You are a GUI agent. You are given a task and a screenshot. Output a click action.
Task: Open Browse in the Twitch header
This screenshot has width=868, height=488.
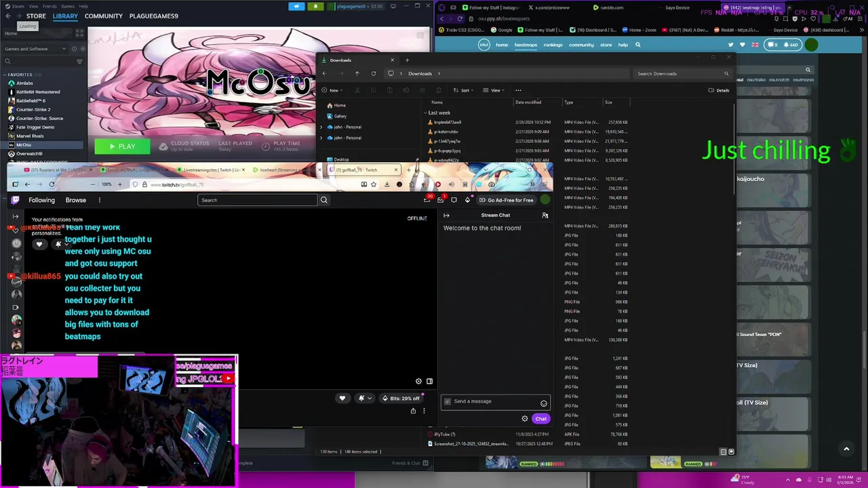(76, 200)
